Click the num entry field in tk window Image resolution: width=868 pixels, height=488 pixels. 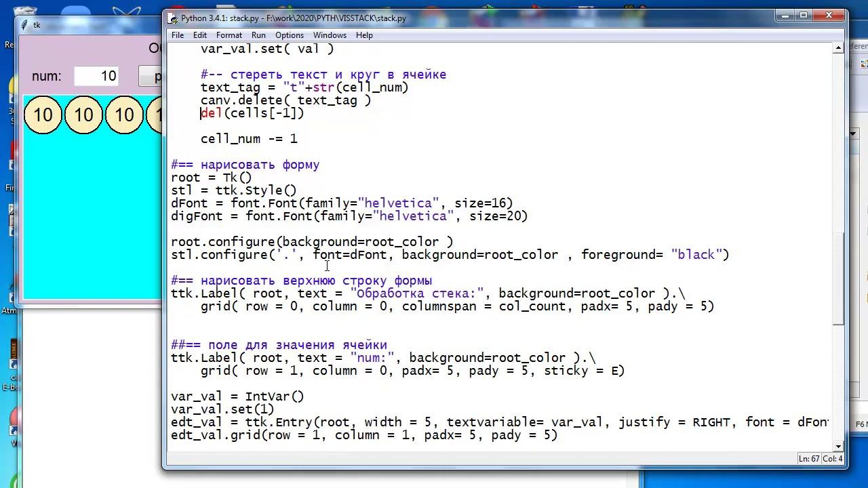pyautogui.click(x=96, y=76)
